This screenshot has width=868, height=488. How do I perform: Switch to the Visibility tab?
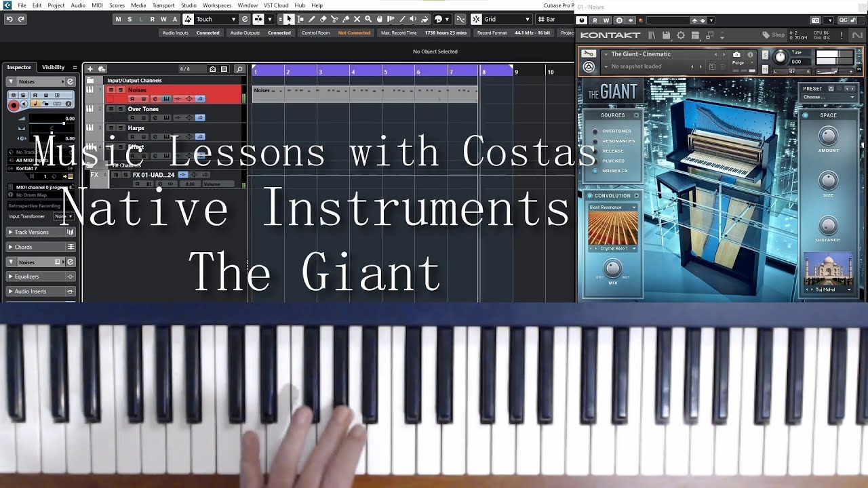[54, 67]
